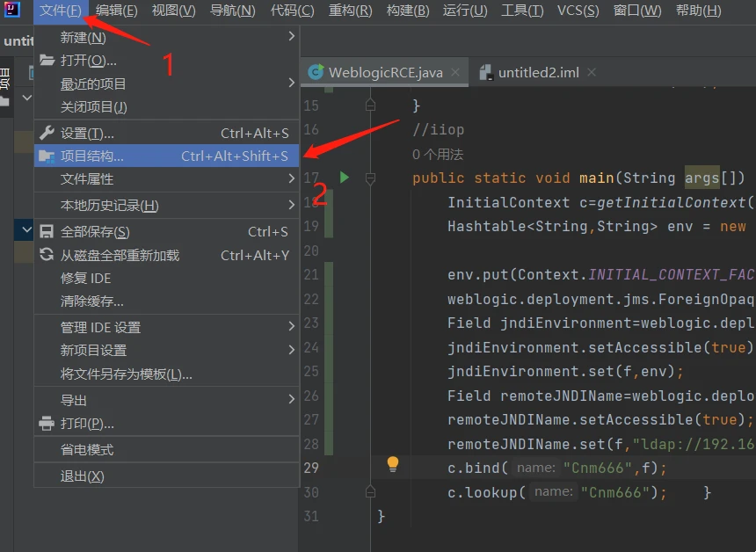
Task: Select 清除缓存... in the menu
Action: [167, 301]
